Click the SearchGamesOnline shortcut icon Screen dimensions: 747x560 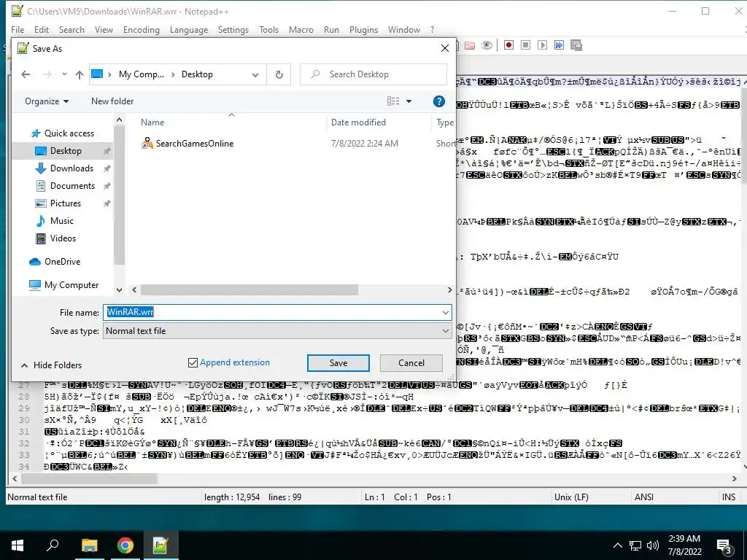(x=147, y=144)
